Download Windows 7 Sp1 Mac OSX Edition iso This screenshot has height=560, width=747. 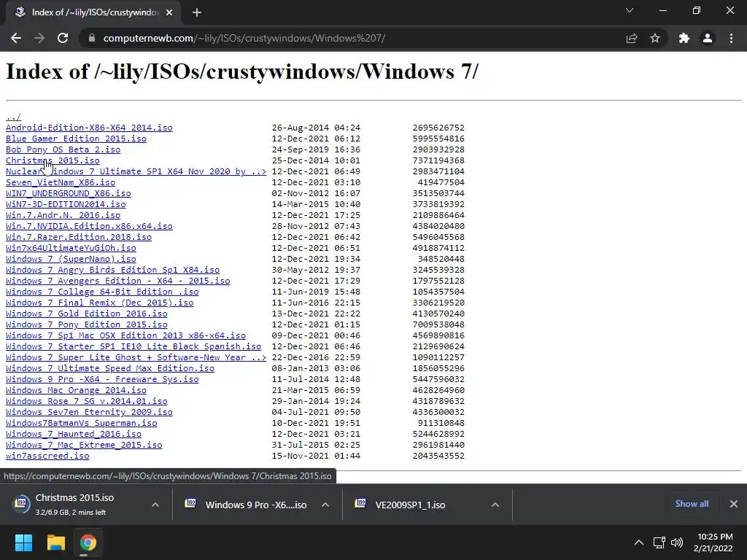[x=125, y=335]
